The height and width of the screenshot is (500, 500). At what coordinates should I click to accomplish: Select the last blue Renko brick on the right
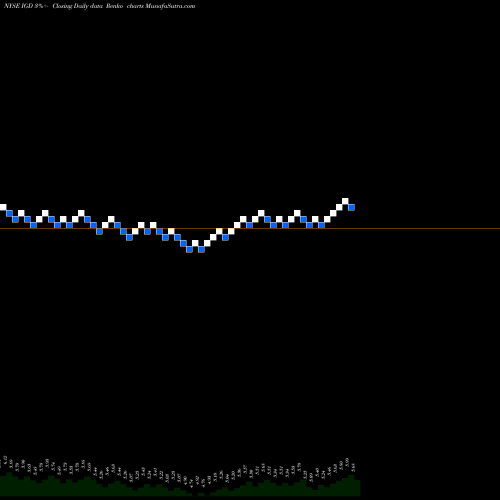(x=351, y=207)
